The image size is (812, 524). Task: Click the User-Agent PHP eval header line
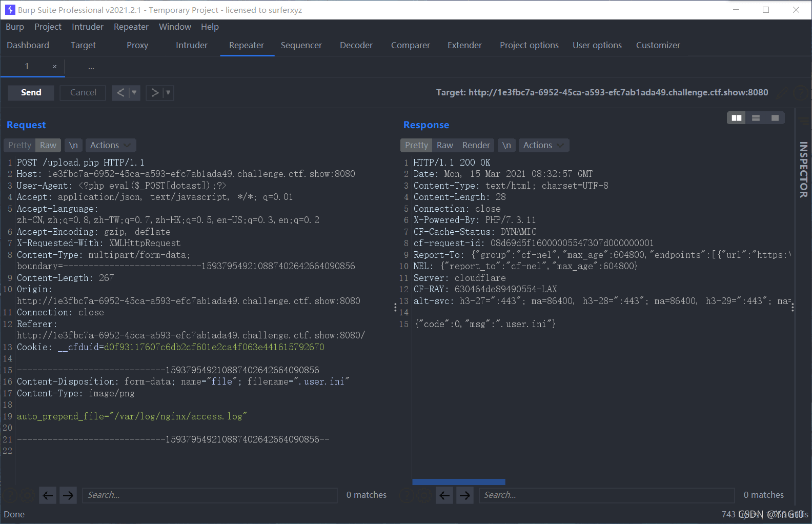point(121,186)
